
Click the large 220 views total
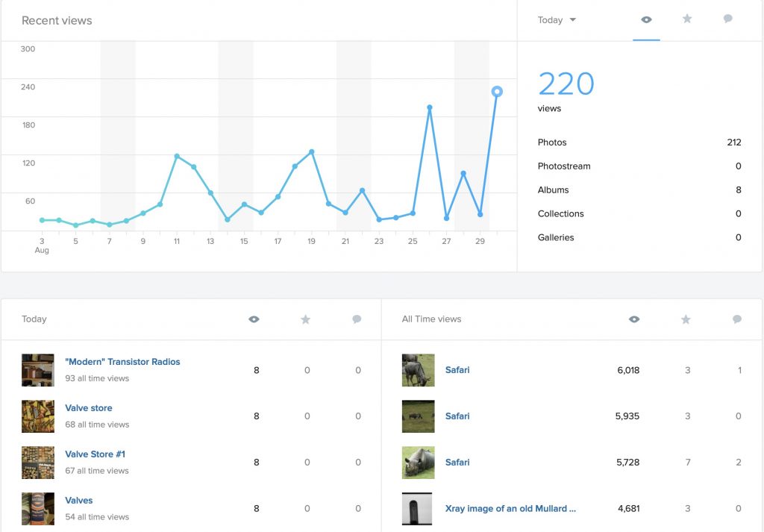pos(566,84)
